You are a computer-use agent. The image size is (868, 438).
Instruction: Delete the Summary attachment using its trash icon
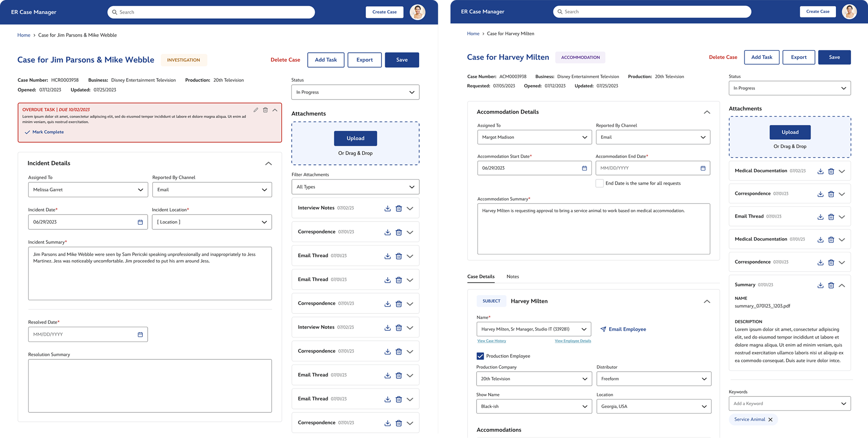tap(831, 285)
